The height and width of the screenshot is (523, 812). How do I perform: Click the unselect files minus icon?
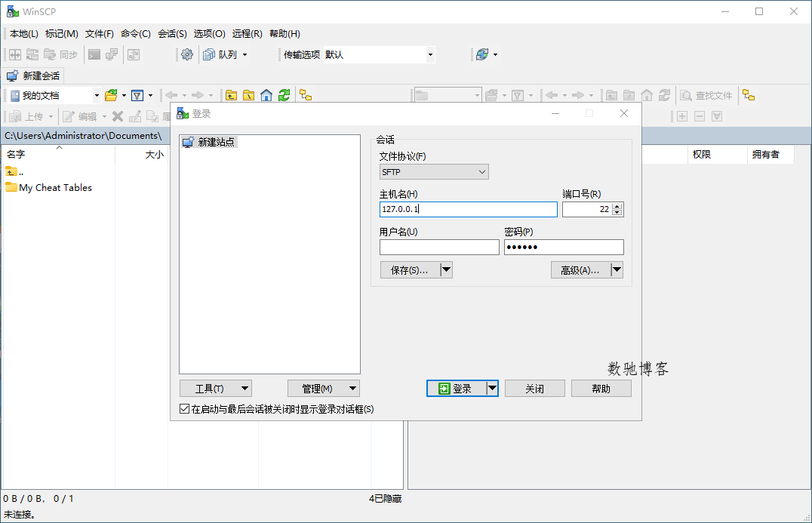(699, 116)
